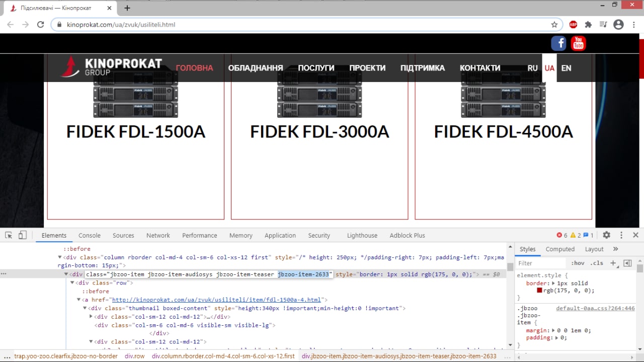This screenshot has width=644, height=362.
Task: Click the browser forward arrow
Action: pyautogui.click(x=26, y=24)
